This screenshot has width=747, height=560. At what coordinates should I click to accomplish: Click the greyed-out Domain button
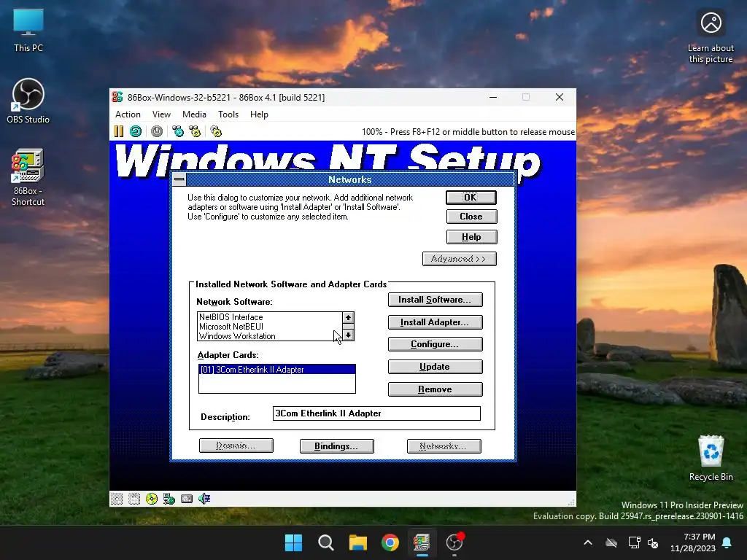click(x=236, y=446)
